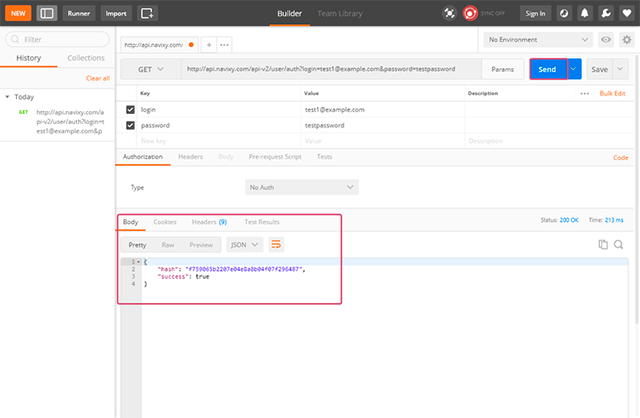The width and height of the screenshot is (640, 418).
Task: Switch to Pretty response view
Action: [x=137, y=245]
